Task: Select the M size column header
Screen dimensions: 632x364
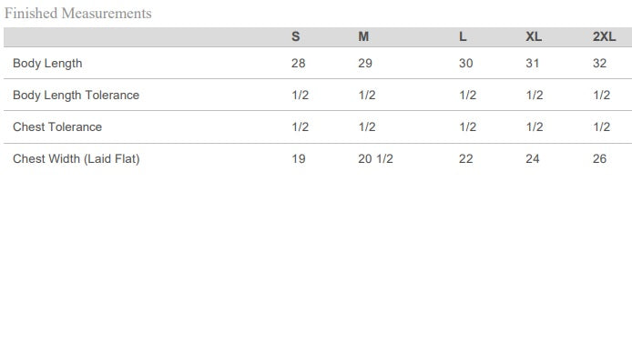Action: tap(363, 37)
